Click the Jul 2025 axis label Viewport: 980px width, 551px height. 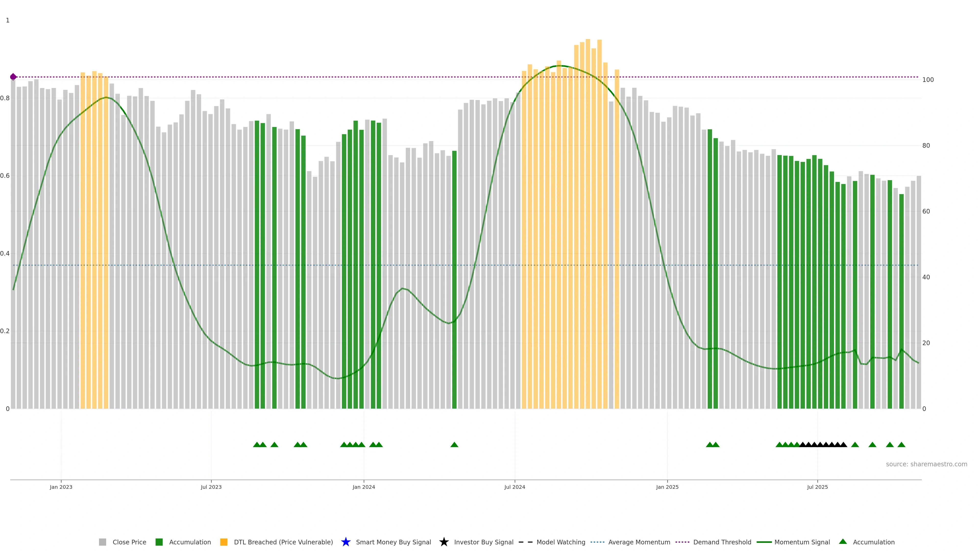817,487
